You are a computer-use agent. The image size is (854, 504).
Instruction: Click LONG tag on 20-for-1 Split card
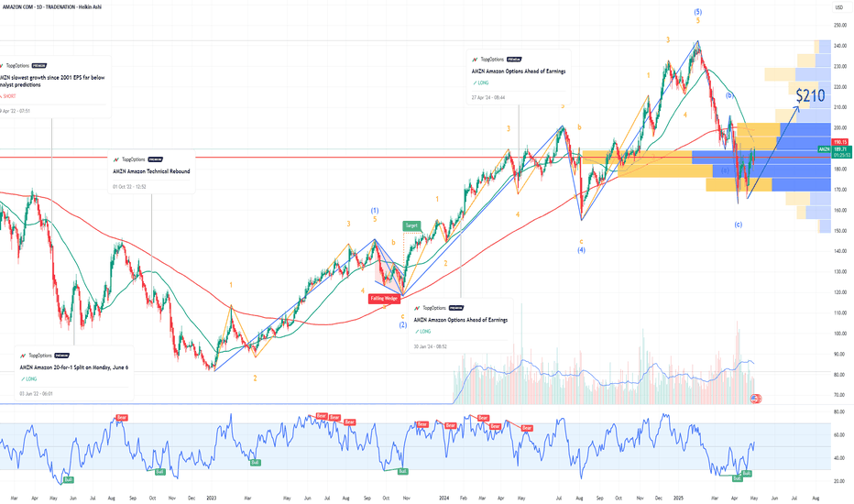pos(28,378)
